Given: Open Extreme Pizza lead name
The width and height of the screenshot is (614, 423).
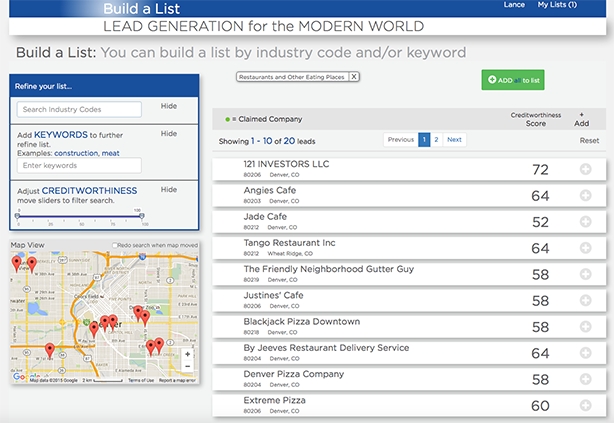Looking at the screenshot, I should (x=274, y=400).
